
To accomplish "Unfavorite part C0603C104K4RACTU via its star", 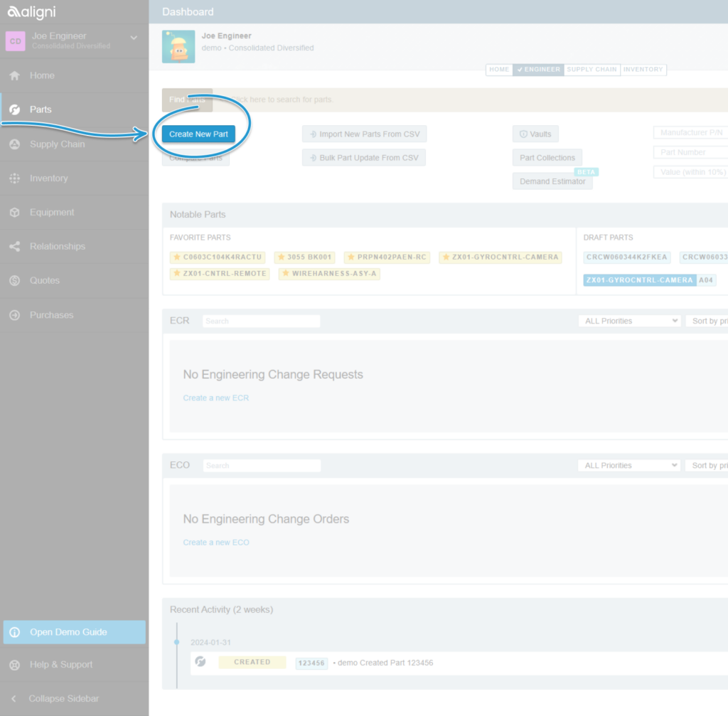I will click(178, 257).
